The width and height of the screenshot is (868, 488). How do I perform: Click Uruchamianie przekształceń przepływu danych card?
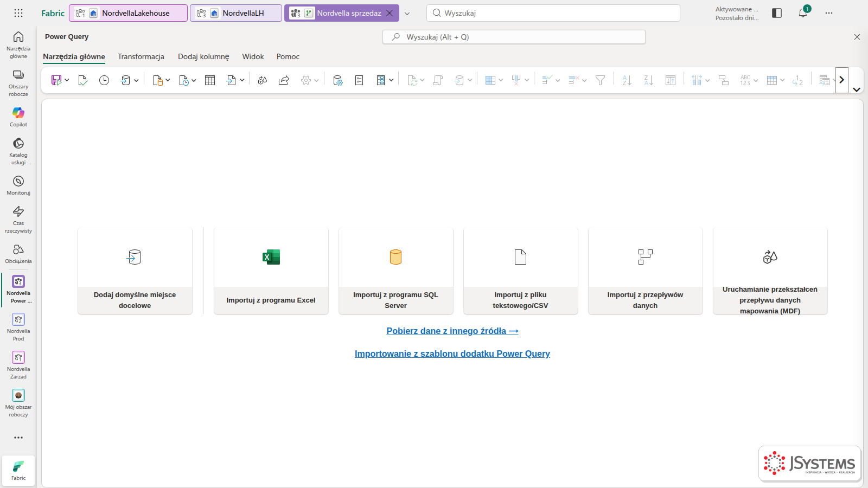(x=770, y=271)
